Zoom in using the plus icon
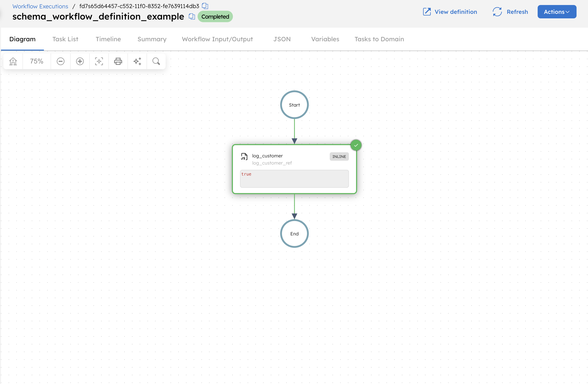588x384 pixels. pos(80,61)
